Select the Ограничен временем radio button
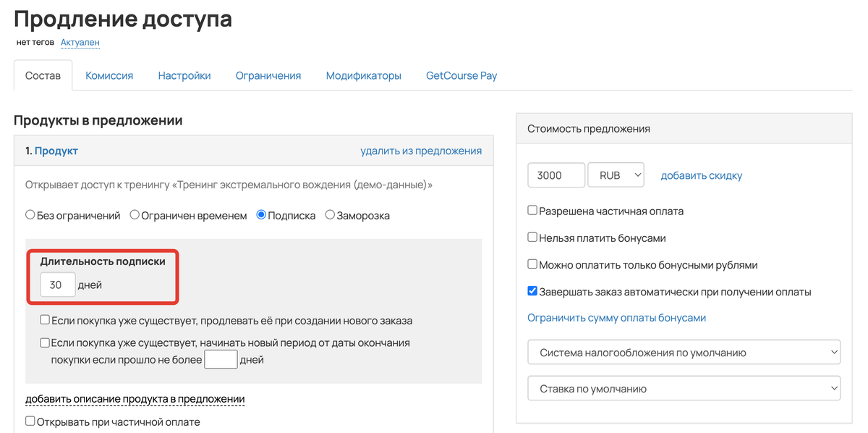Screen dimensions: 868x433 point(135,215)
